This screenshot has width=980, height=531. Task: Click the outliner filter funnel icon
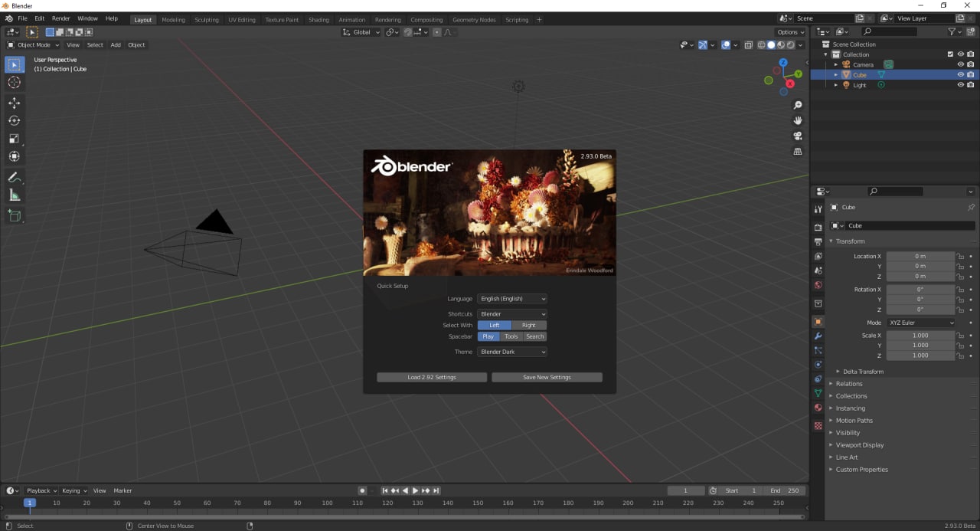[952, 31]
